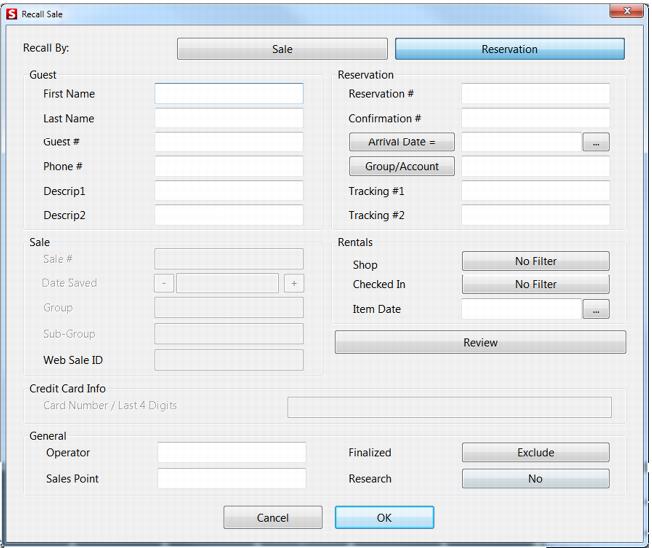Focus the Sales Point field

click(232, 479)
